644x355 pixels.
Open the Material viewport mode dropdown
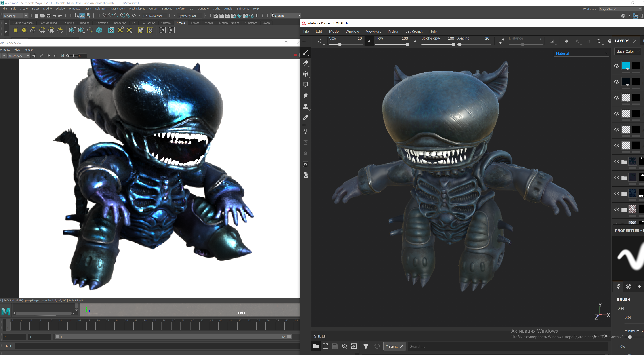[581, 53]
